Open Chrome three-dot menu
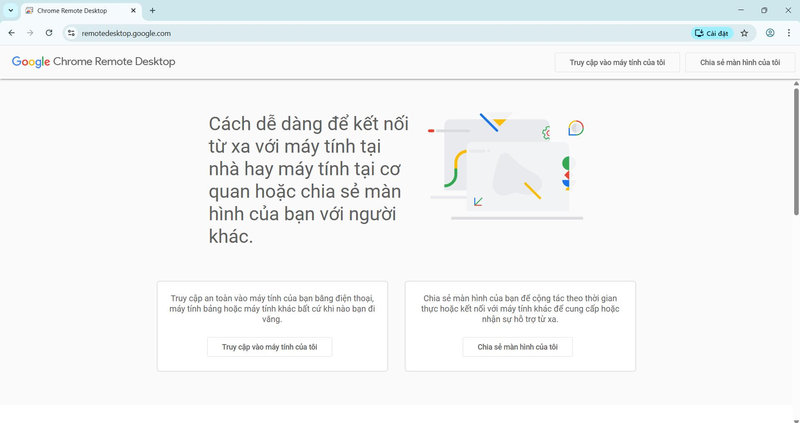 pos(789,33)
